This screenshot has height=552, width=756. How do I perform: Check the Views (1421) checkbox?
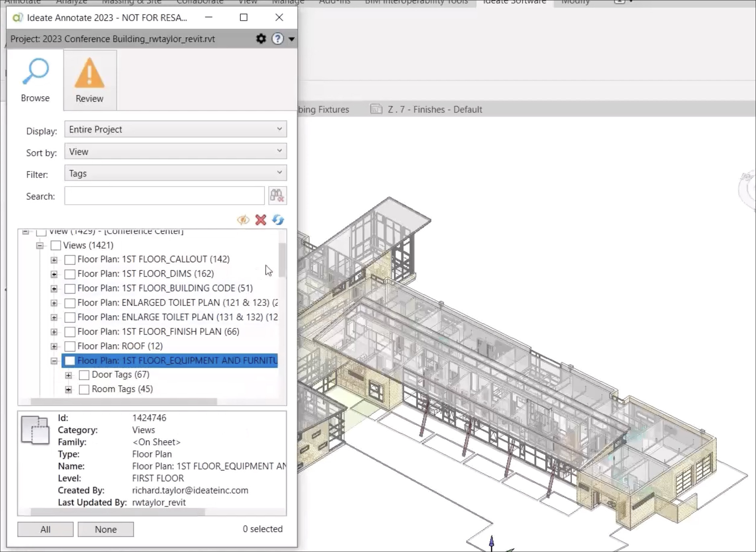click(x=55, y=245)
